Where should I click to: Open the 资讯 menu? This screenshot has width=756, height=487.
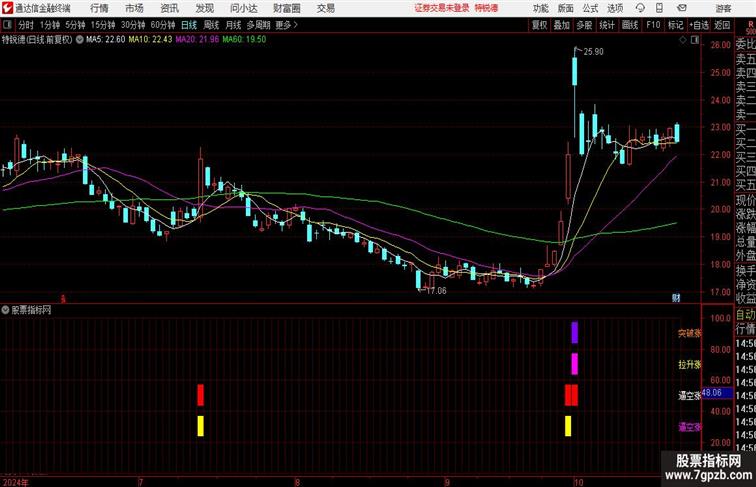click(170, 8)
